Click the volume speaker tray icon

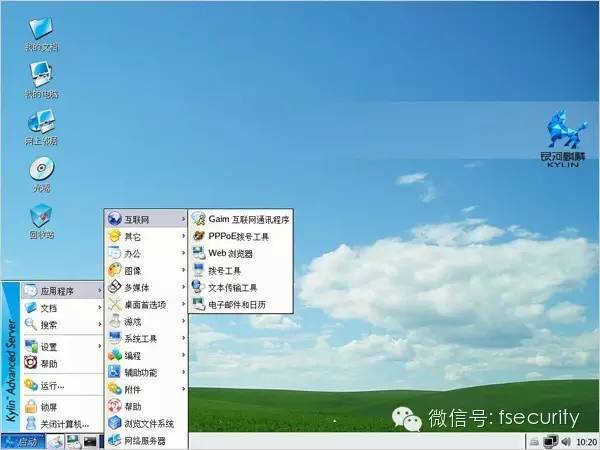point(566,442)
